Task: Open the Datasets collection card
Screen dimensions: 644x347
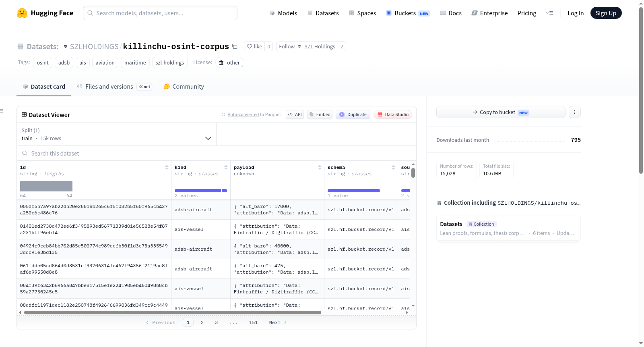Action: pos(508,228)
